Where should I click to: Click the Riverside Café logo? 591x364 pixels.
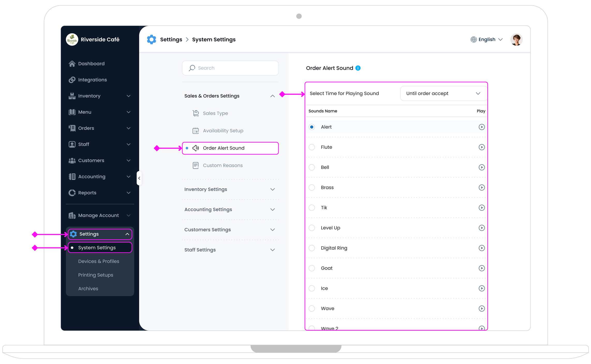point(72,40)
